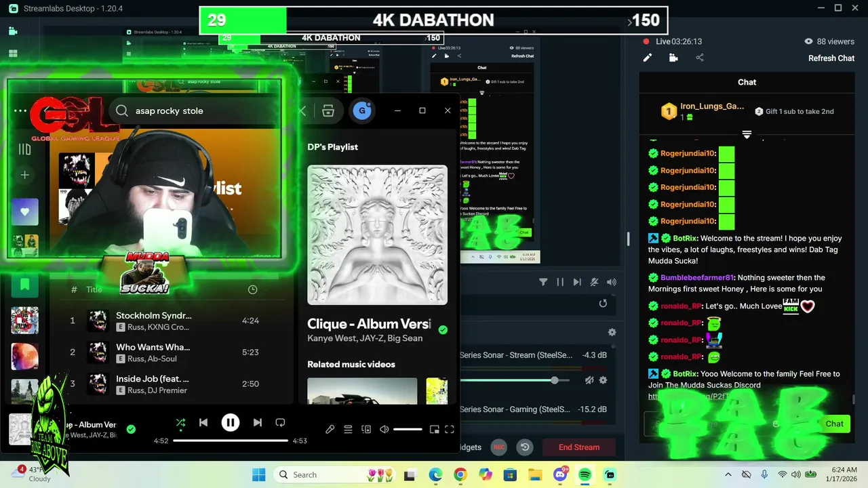The image size is (868, 488).
Task: Play track Inside Job row
Action: pyautogui.click(x=173, y=384)
